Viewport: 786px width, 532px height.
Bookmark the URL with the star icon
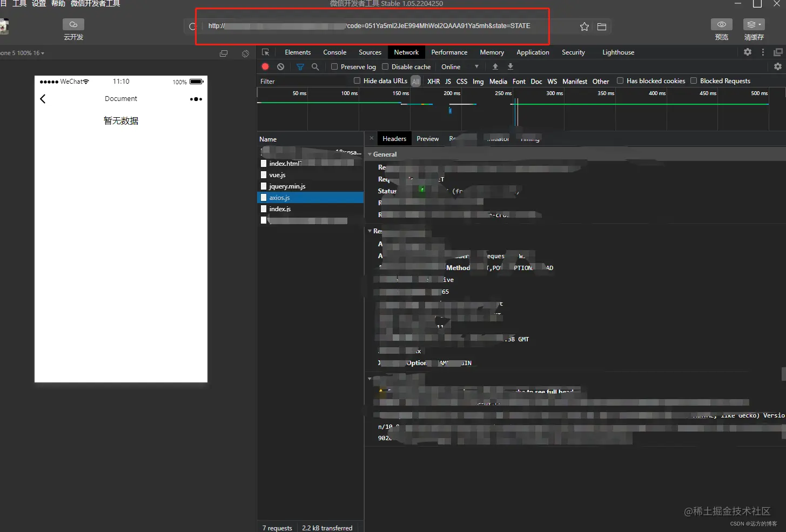point(584,26)
